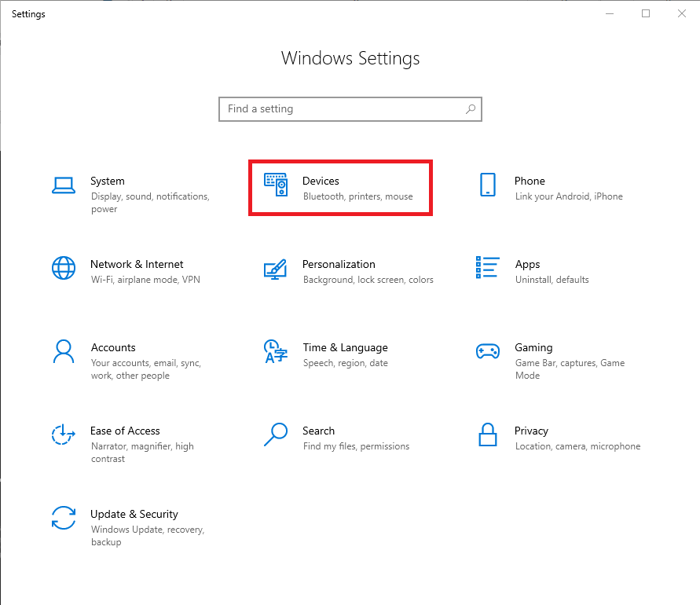Click 'Windows Update, recovery, backup' text
700x605 pixels.
148,535
